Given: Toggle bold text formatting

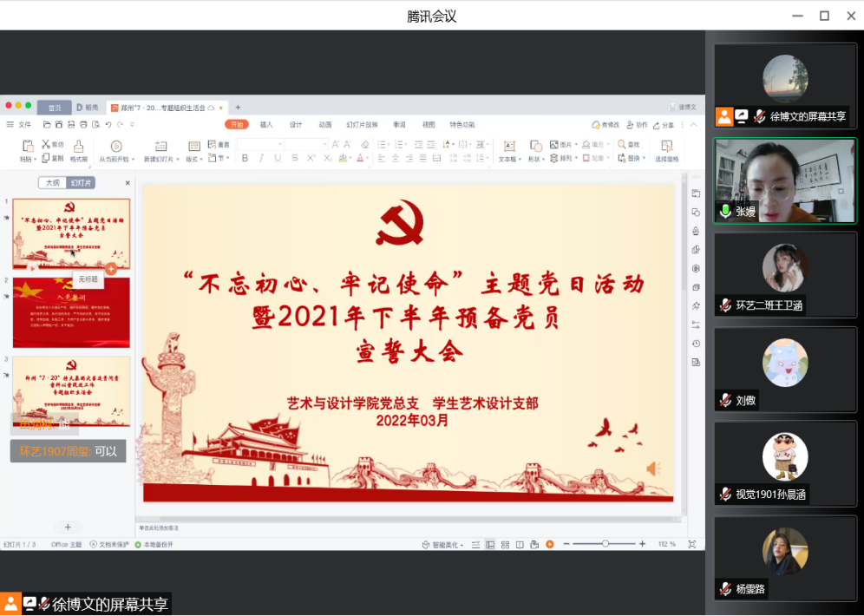Looking at the screenshot, I should pyautogui.click(x=245, y=158).
